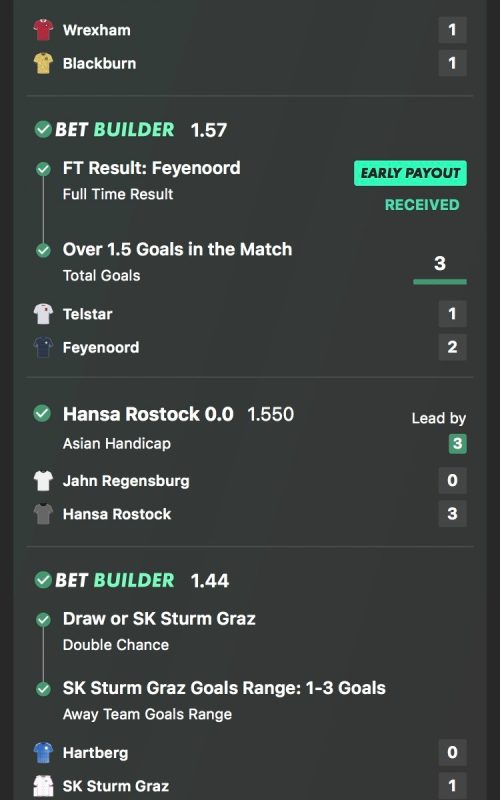Click the green total goals progress bar

click(x=440, y=282)
